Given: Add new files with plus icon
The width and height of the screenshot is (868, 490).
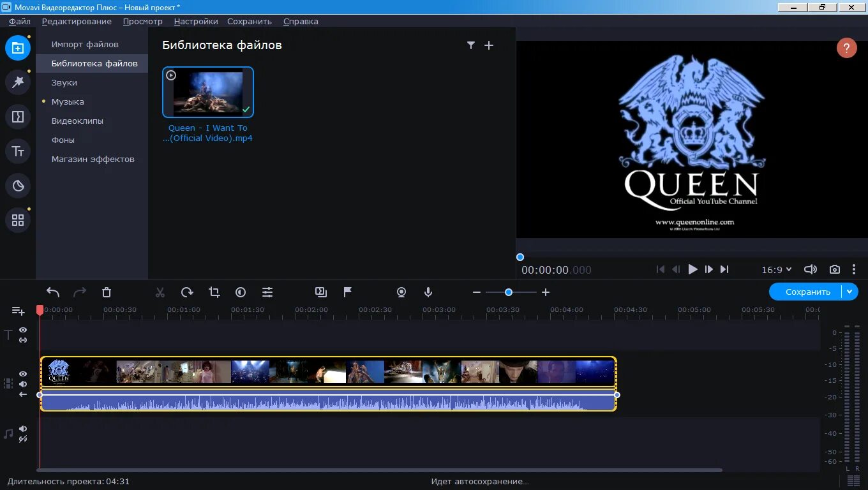Looking at the screenshot, I should coord(489,45).
